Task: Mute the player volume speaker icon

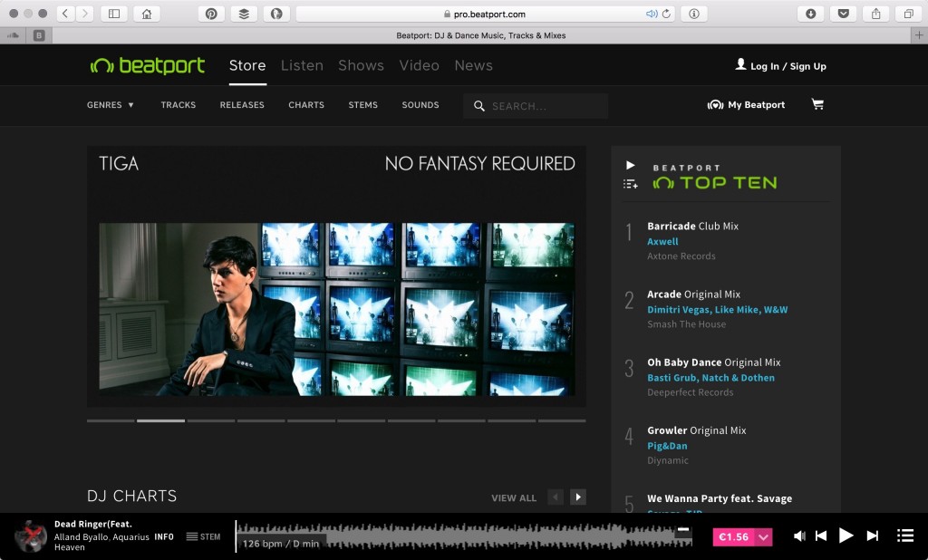Action: point(799,536)
